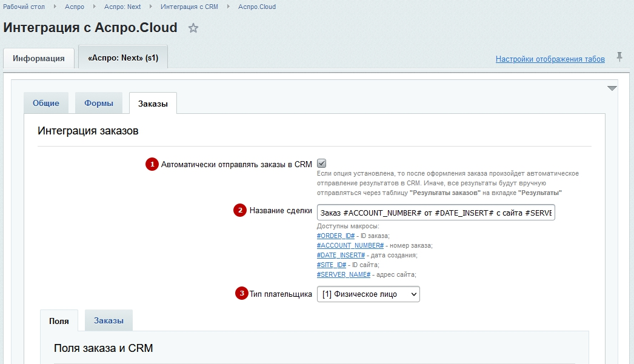
Task: Open Интеграция с CRM breadcrumb
Action: 189,7
